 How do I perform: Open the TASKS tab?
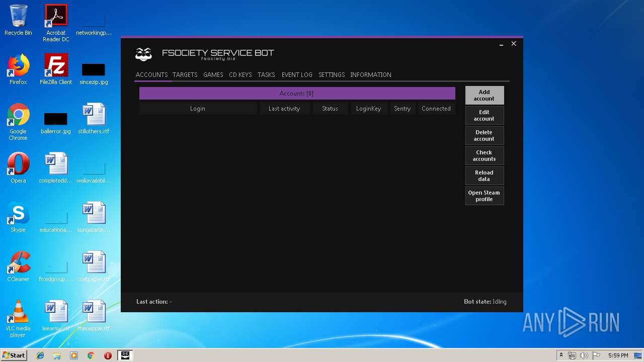tap(266, 75)
